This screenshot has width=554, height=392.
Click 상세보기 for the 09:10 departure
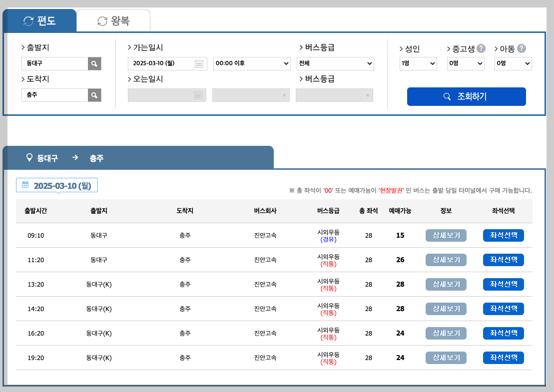click(446, 235)
